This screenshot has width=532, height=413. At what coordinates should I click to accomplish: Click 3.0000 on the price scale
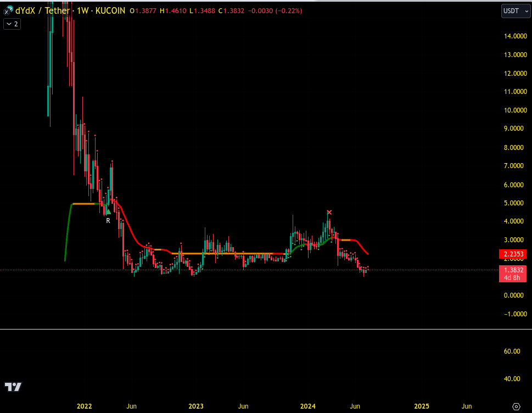pyautogui.click(x=514, y=240)
